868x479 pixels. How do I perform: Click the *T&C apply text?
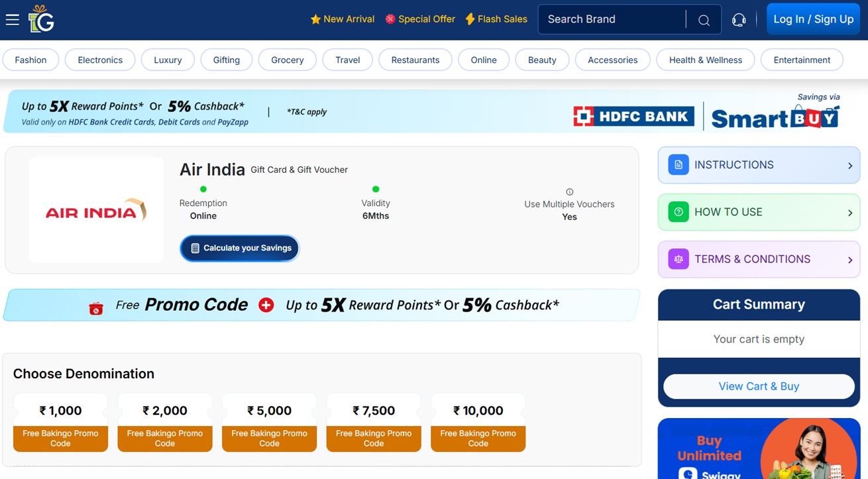(307, 112)
